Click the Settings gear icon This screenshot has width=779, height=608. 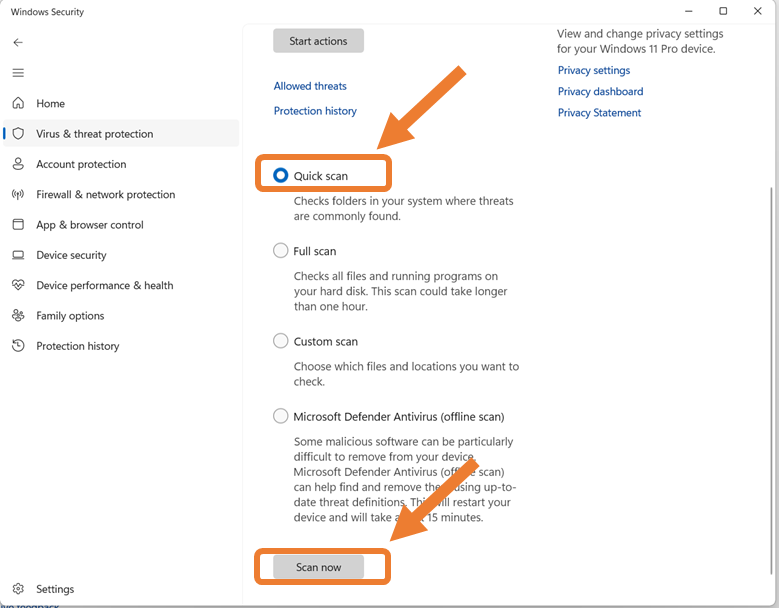(x=18, y=589)
